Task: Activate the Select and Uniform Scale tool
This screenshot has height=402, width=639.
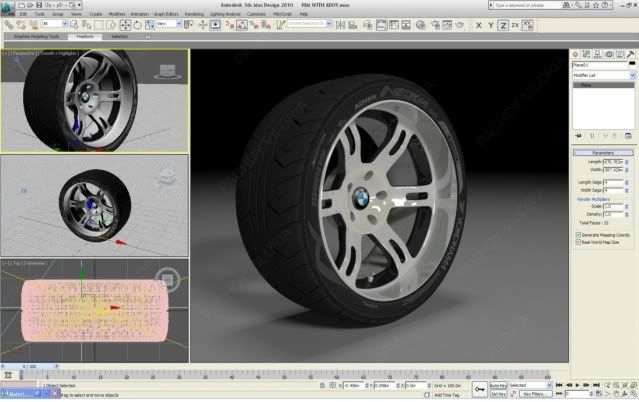Action: [150, 25]
